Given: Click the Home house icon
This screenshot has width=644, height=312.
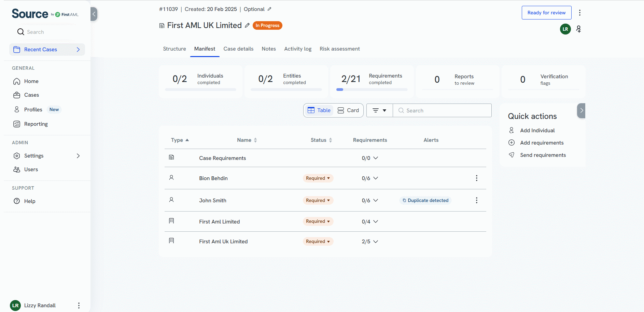Looking at the screenshot, I should 17,81.
